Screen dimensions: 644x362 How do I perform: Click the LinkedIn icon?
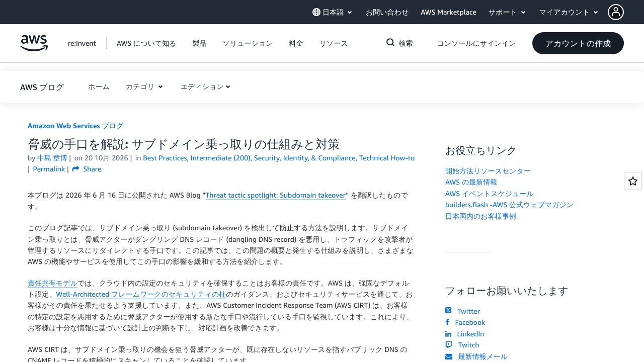pyautogui.click(x=448, y=334)
